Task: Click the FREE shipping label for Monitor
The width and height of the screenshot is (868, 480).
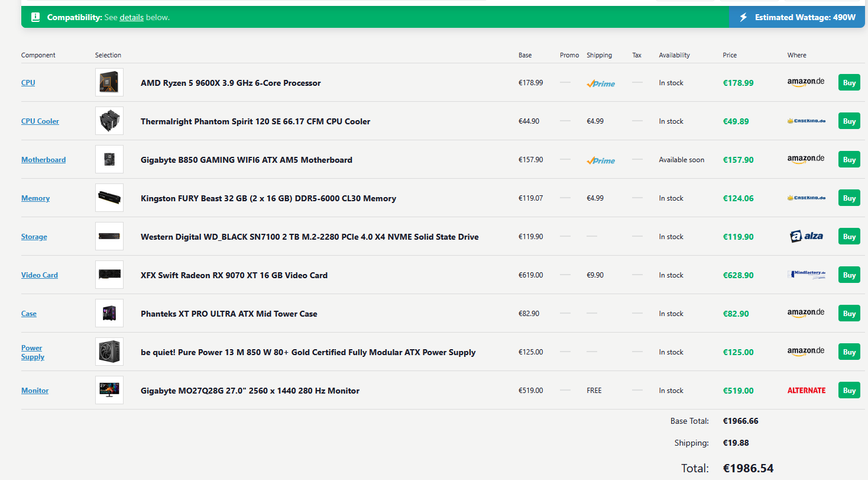Action: tap(594, 391)
